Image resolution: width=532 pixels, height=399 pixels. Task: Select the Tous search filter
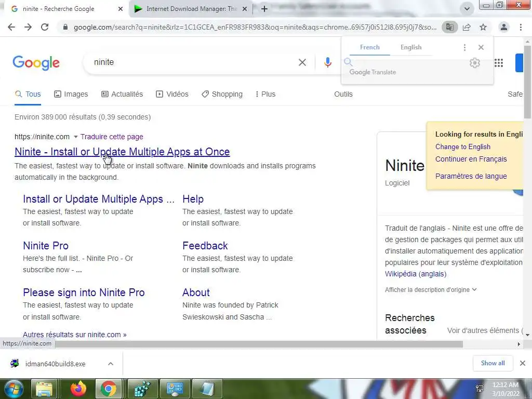click(28, 95)
